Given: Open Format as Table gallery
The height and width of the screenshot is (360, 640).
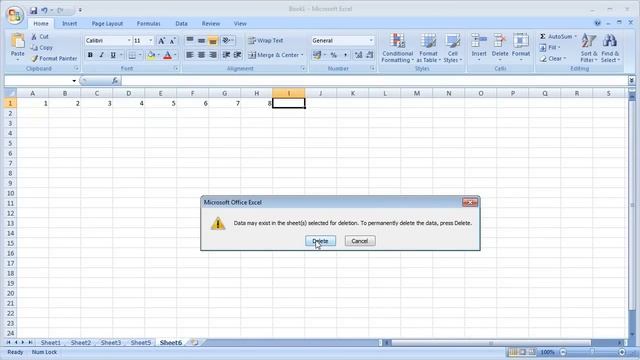Looking at the screenshot, I should [x=428, y=48].
